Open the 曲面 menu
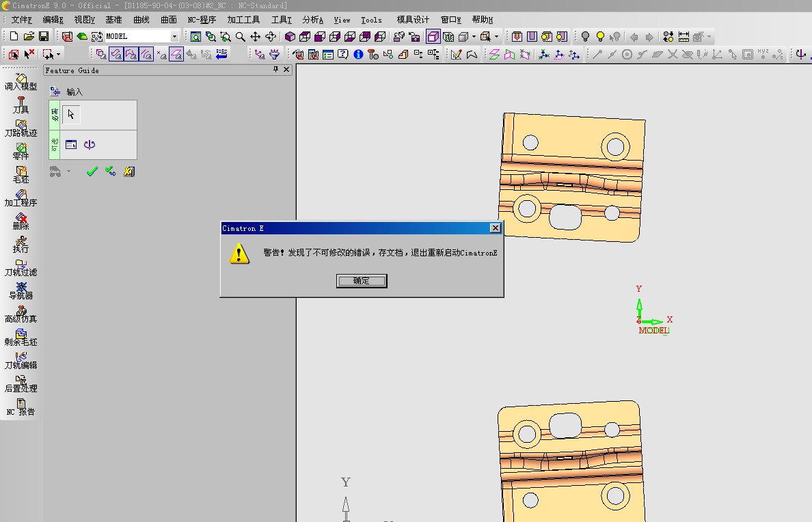Viewport: 812px width, 522px height. click(x=169, y=20)
